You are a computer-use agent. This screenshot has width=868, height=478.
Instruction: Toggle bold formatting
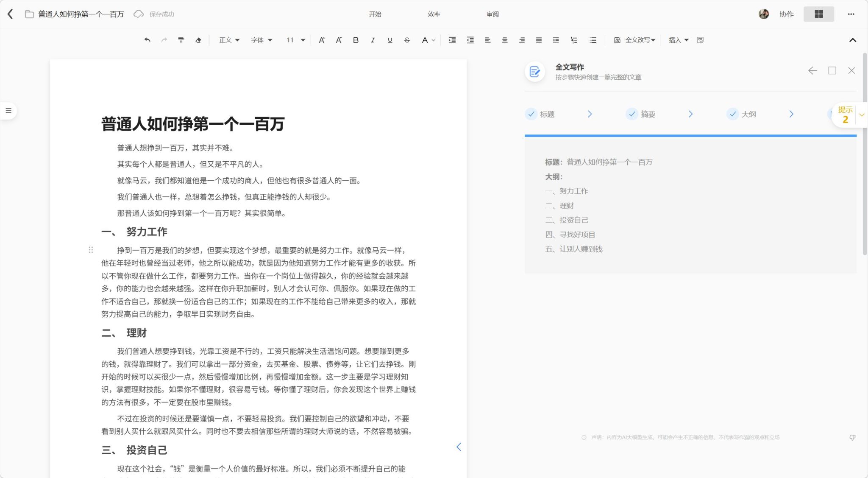pos(356,40)
